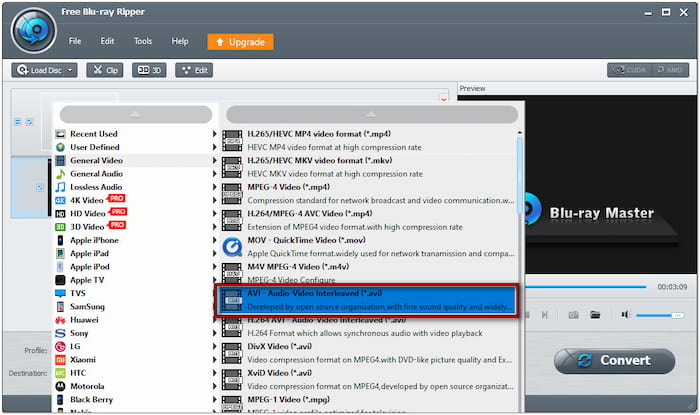Toggle CUDA acceleration
700x415 pixels.
tap(630, 70)
